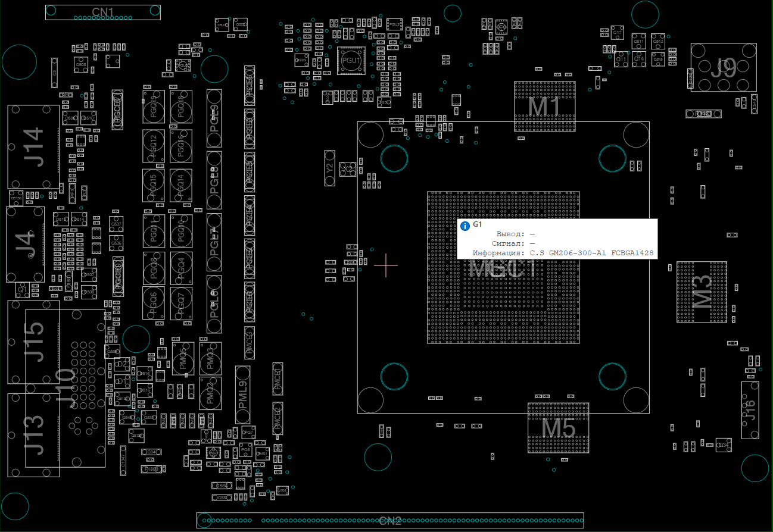Click the CN2 edge connector
Image resolution: width=773 pixels, height=532 pixels.
coord(390,521)
